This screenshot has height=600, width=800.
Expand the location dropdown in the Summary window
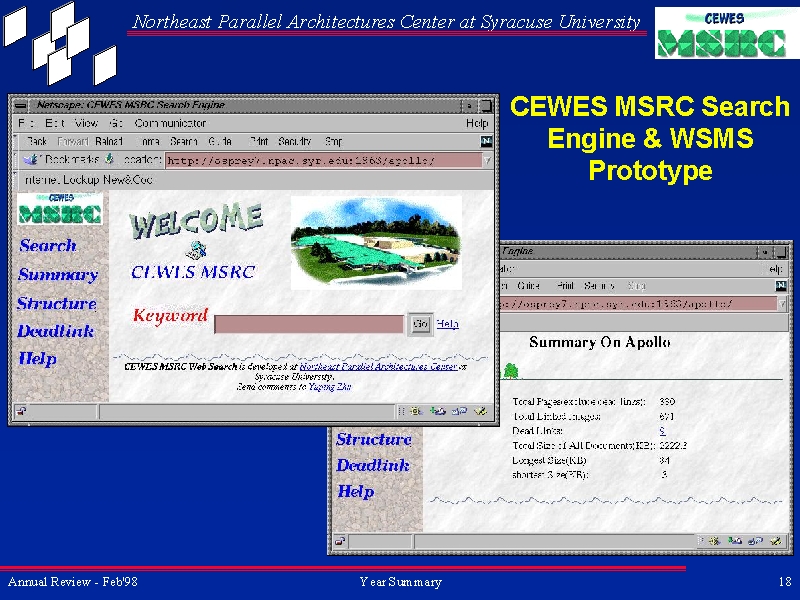point(782,304)
